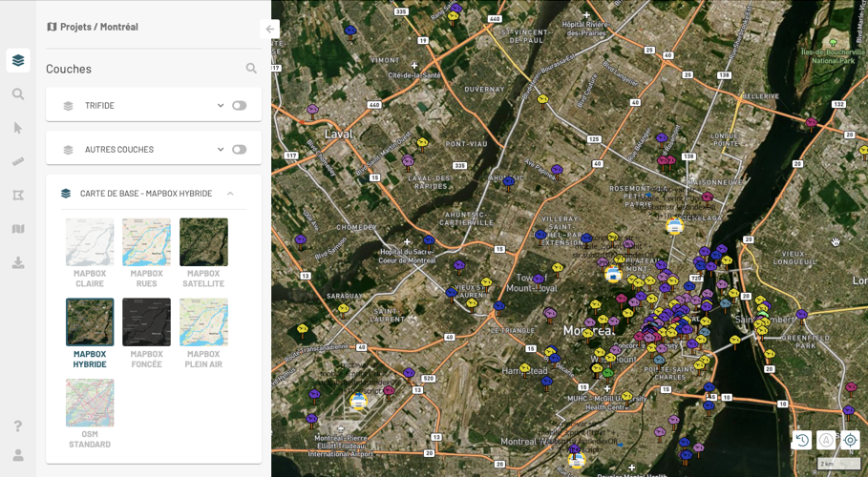Select the Mapbox Satellite basemap
Screen dimensions: 868x477
[203, 242]
